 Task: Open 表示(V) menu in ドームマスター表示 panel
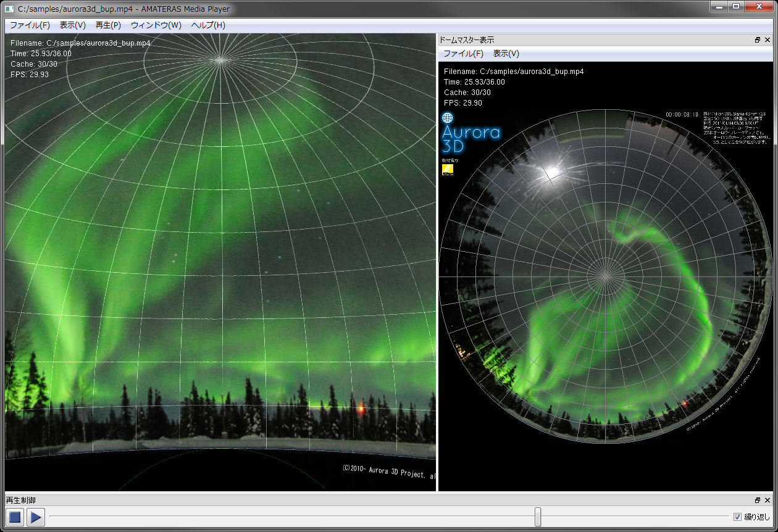coord(506,54)
